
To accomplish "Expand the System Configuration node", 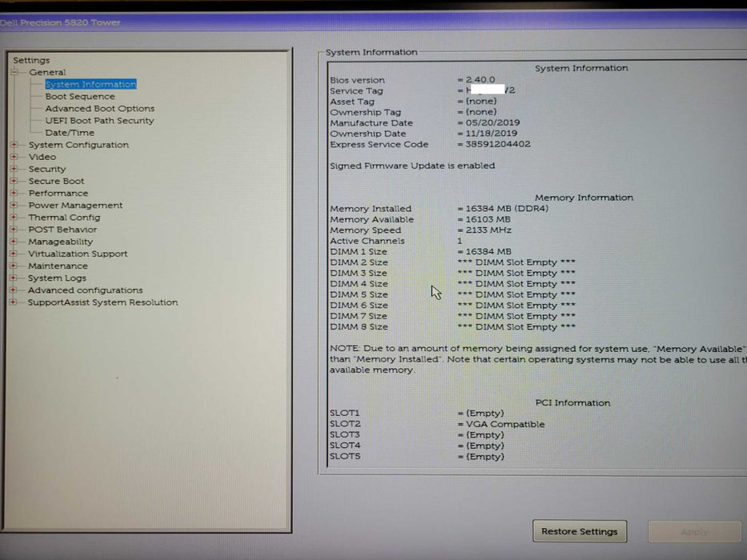I will (x=14, y=145).
